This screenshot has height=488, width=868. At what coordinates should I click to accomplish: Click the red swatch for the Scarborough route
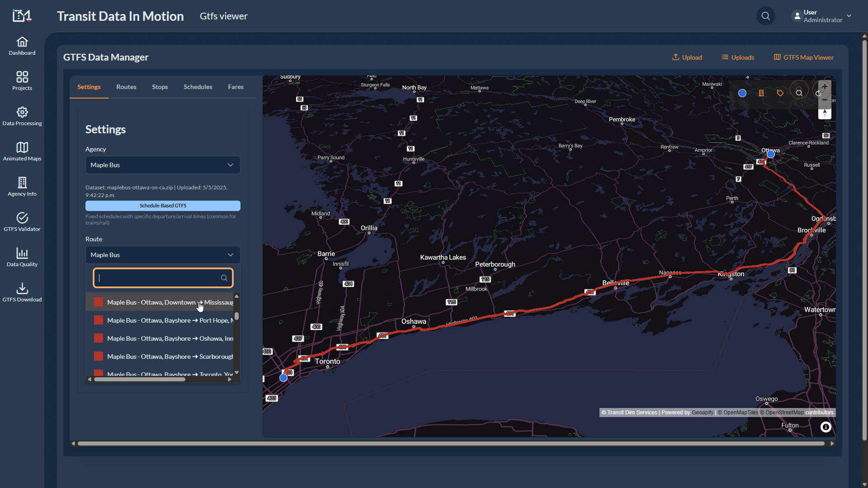coord(98,357)
